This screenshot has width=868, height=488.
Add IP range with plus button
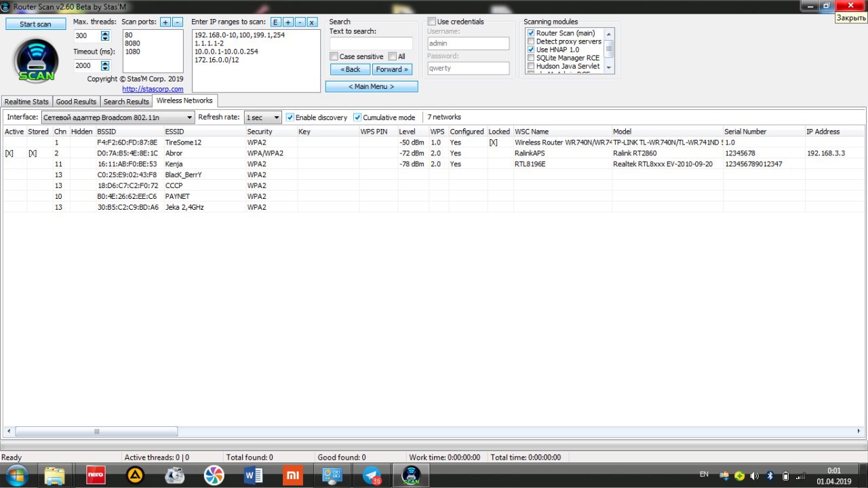[288, 22]
